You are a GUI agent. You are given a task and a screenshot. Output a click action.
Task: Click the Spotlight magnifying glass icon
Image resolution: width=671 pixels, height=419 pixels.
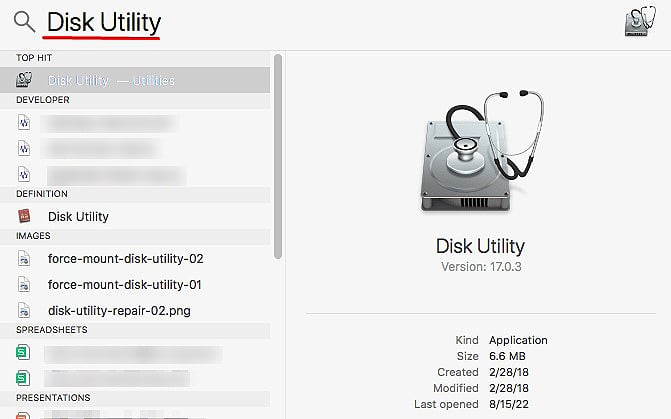click(x=24, y=21)
